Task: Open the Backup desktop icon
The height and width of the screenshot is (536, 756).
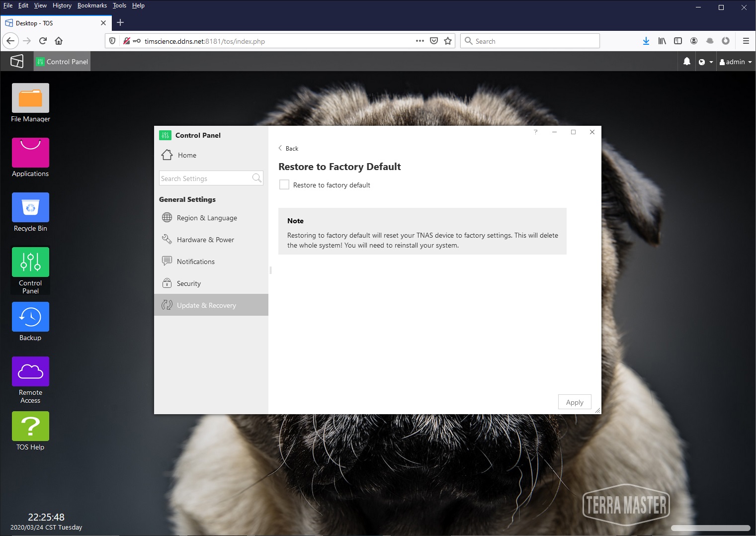Action: pyautogui.click(x=30, y=317)
